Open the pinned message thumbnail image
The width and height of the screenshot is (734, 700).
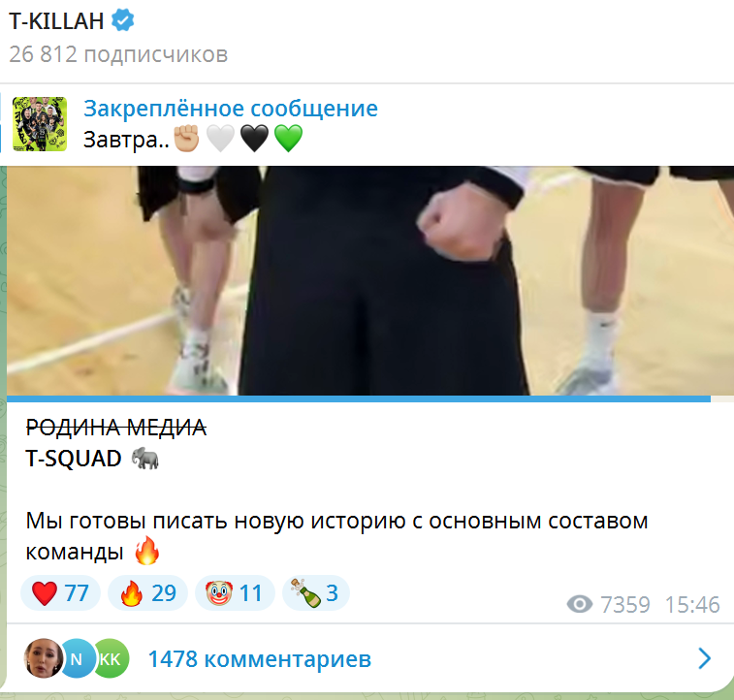coord(40,124)
